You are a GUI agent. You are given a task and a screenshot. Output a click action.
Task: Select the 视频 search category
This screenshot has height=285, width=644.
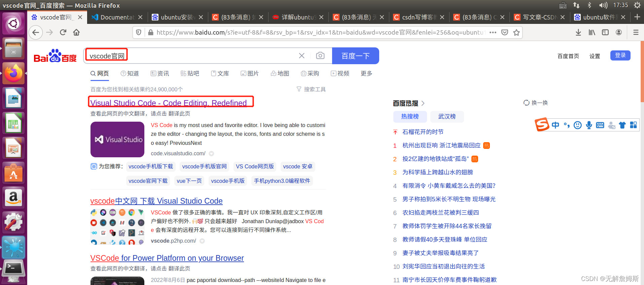(340, 73)
